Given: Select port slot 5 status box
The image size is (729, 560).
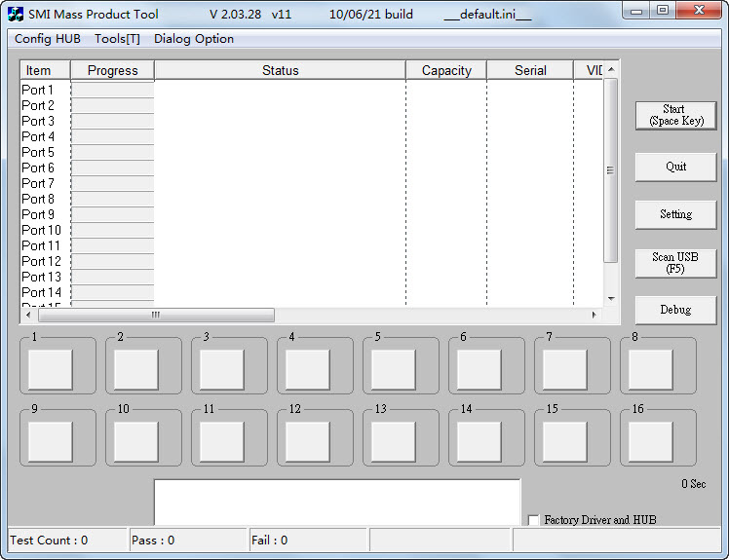Looking at the screenshot, I should click(394, 369).
